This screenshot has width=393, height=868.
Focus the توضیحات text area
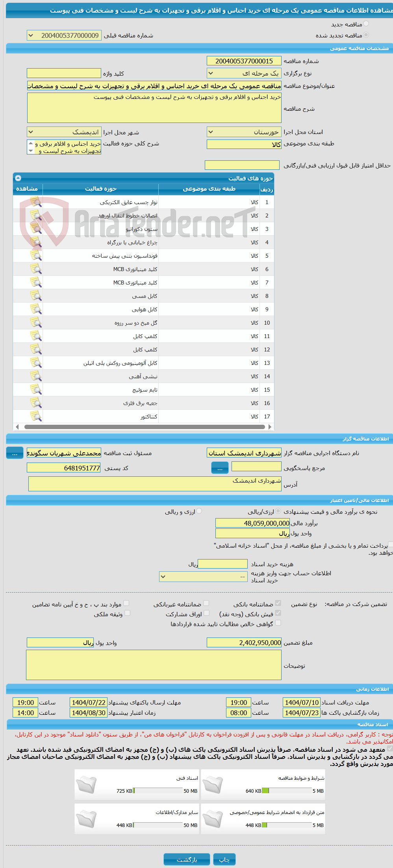(x=154, y=665)
